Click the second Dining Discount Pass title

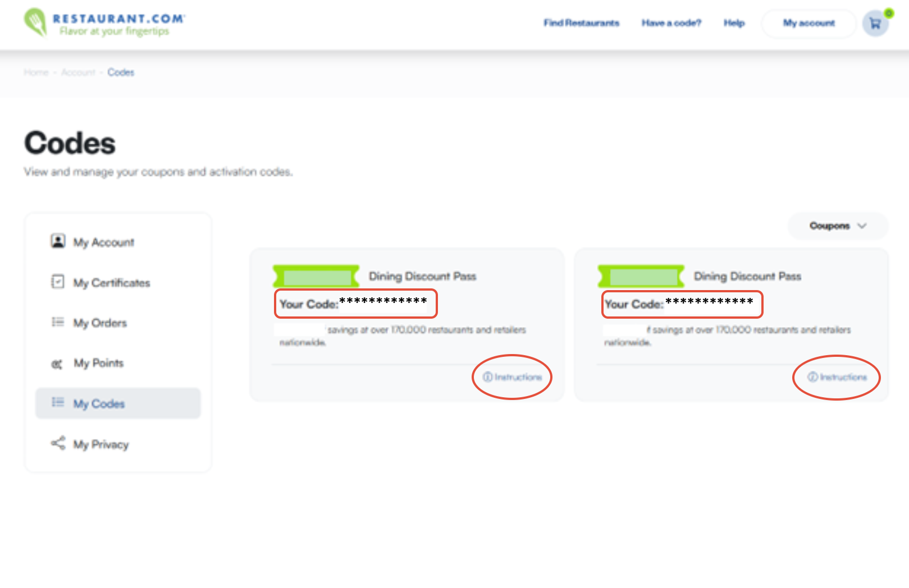click(747, 277)
